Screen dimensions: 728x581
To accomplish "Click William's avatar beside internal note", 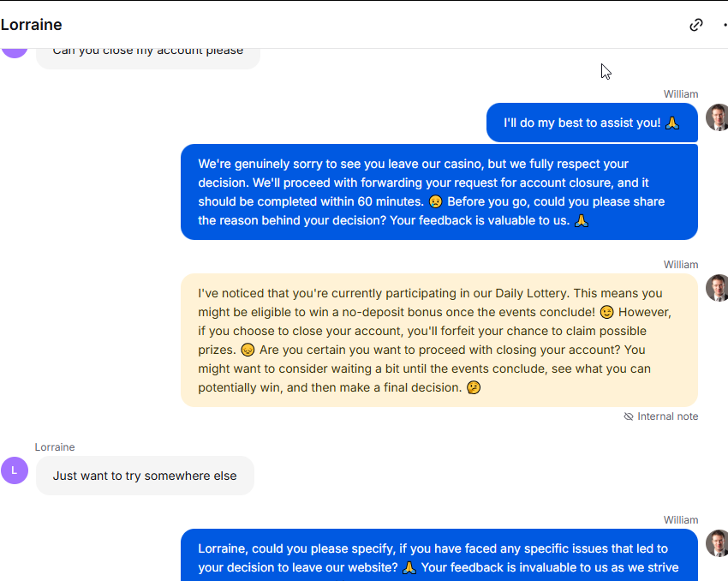I will [x=717, y=287].
